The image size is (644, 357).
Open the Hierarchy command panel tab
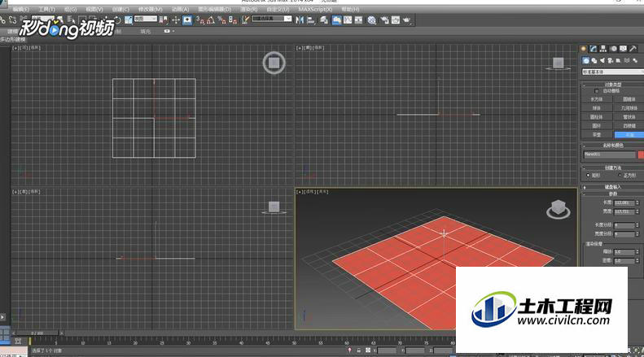click(x=603, y=49)
